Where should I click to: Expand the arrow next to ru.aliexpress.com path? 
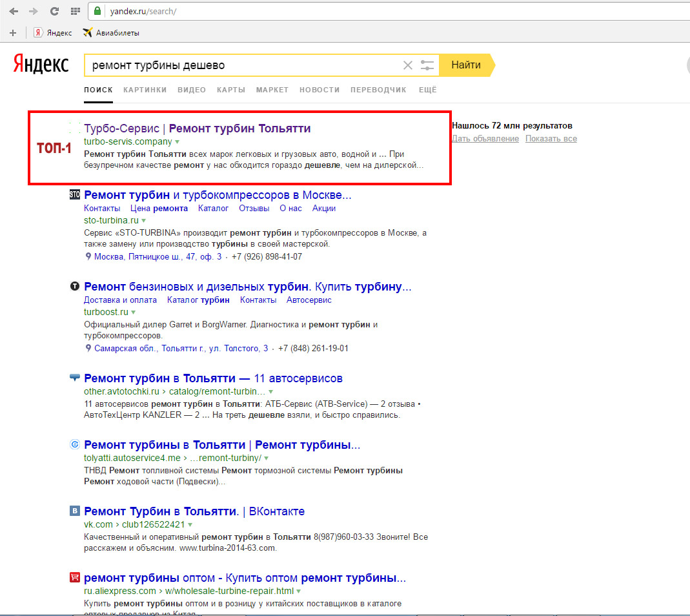(x=298, y=591)
